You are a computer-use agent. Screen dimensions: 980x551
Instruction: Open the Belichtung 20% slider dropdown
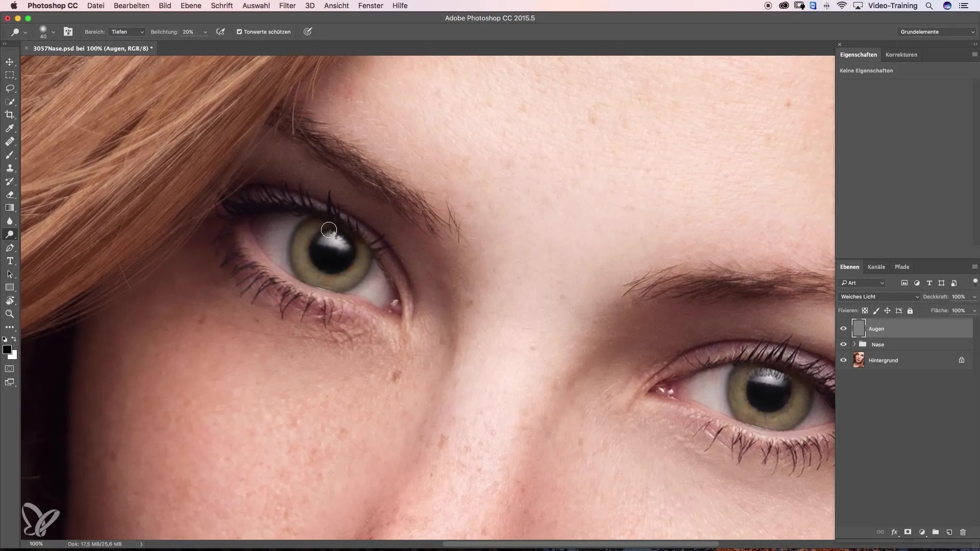click(x=205, y=32)
